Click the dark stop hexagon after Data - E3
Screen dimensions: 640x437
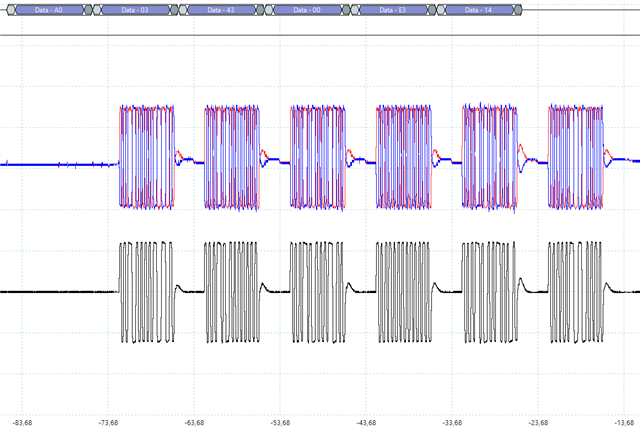[x=431, y=10]
